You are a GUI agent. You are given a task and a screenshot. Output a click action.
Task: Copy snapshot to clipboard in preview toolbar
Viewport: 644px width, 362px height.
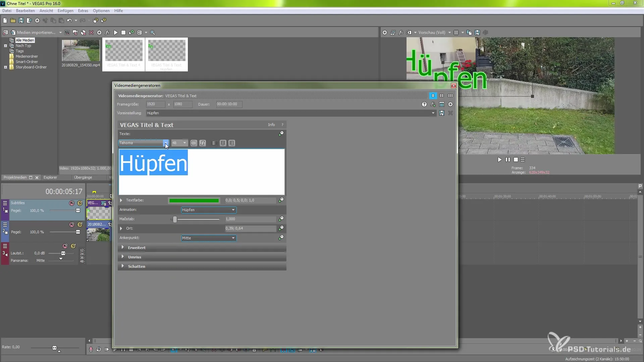point(469,33)
